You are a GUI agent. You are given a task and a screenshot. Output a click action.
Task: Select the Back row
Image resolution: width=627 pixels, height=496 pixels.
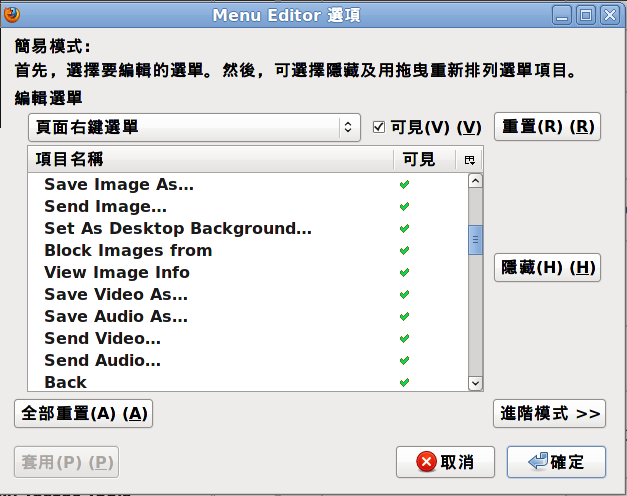[x=248, y=382]
